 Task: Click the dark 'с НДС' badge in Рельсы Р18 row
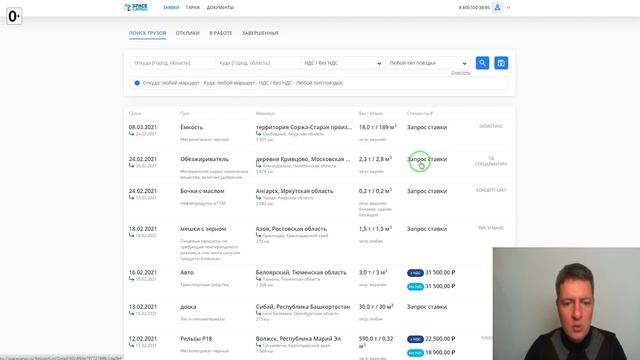point(415,339)
